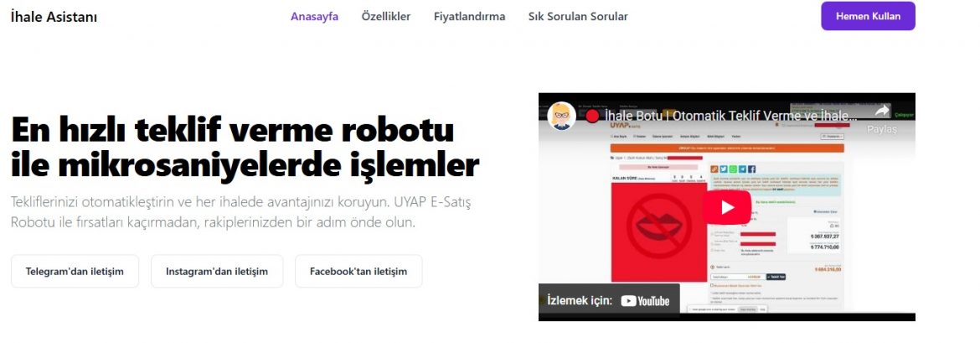The image size is (980, 343).
Task: Open the Fiyatlandırma page
Action: coord(469,16)
